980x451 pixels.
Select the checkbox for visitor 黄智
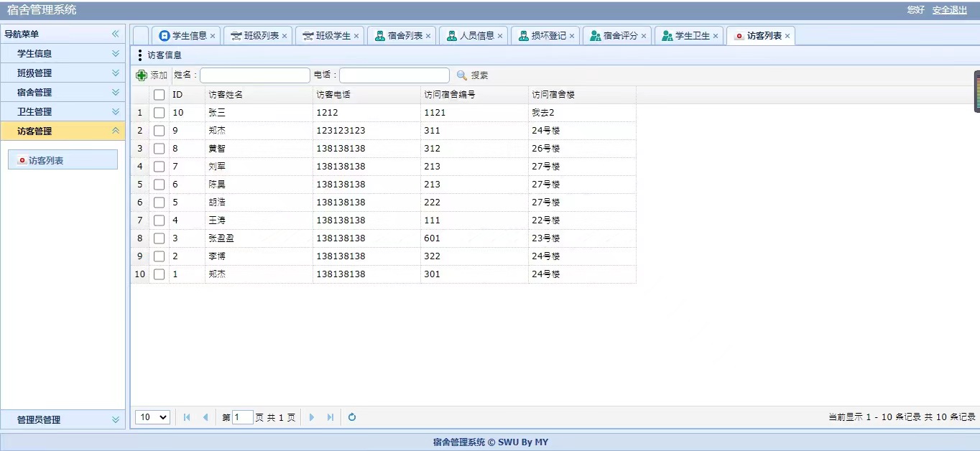point(159,149)
